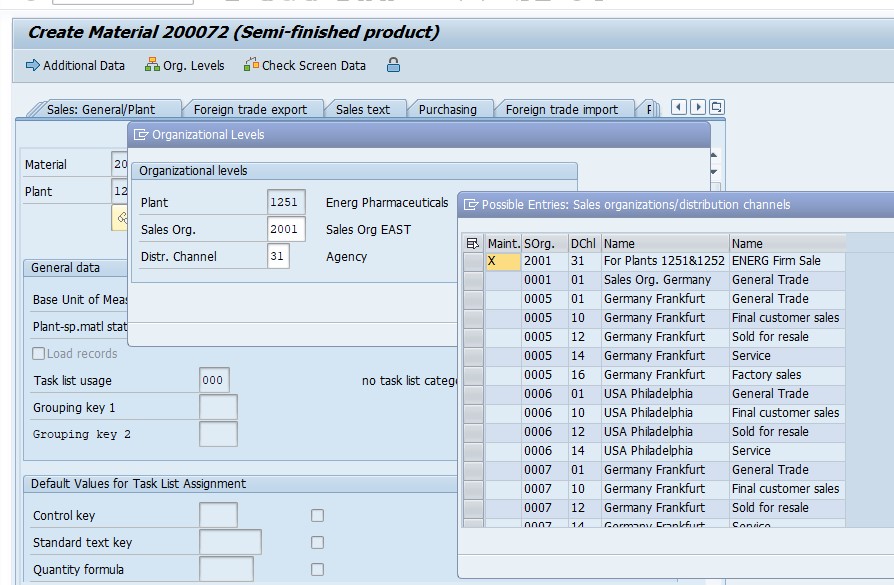Click Organizational Levels dialog title icon
This screenshot has height=585, width=894.
click(x=140, y=135)
